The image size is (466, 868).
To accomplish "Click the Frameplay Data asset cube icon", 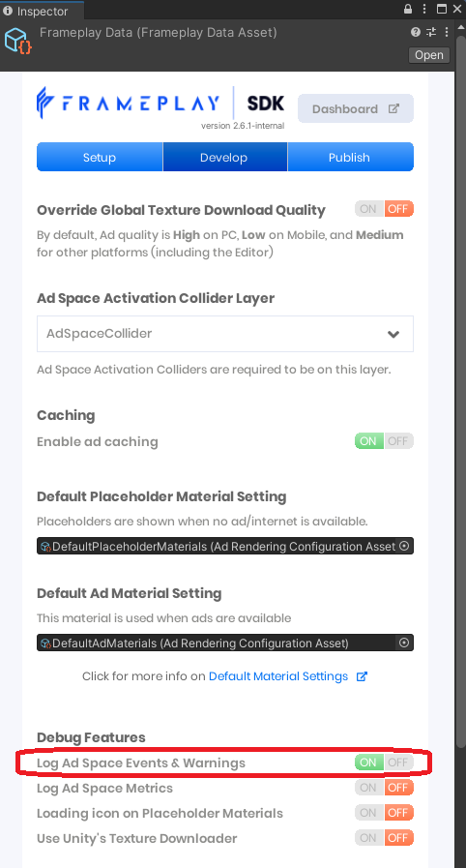I will tap(17, 41).
